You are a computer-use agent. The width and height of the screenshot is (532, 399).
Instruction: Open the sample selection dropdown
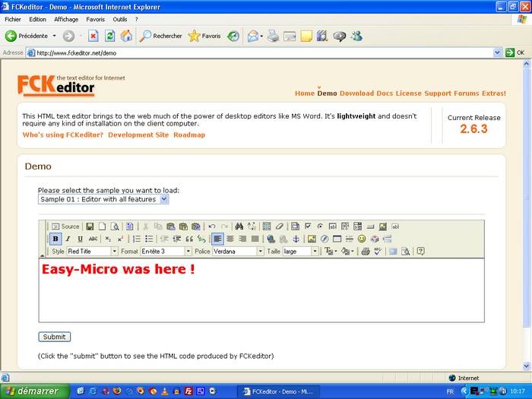[103, 199]
